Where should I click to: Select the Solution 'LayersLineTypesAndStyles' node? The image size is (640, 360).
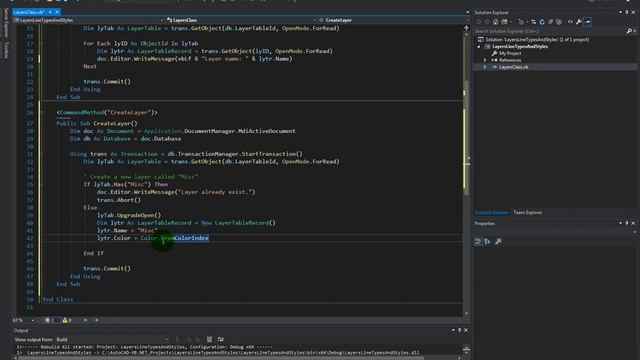pos(537,40)
